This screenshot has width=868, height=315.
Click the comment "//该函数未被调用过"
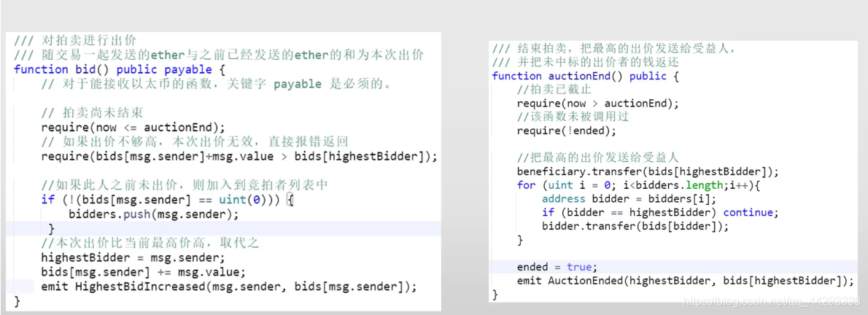pos(573,117)
